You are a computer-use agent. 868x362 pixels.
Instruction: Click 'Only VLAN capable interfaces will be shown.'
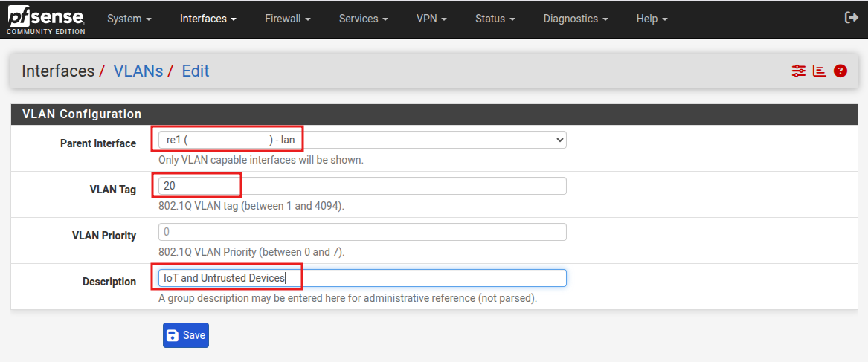pos(261,160)
